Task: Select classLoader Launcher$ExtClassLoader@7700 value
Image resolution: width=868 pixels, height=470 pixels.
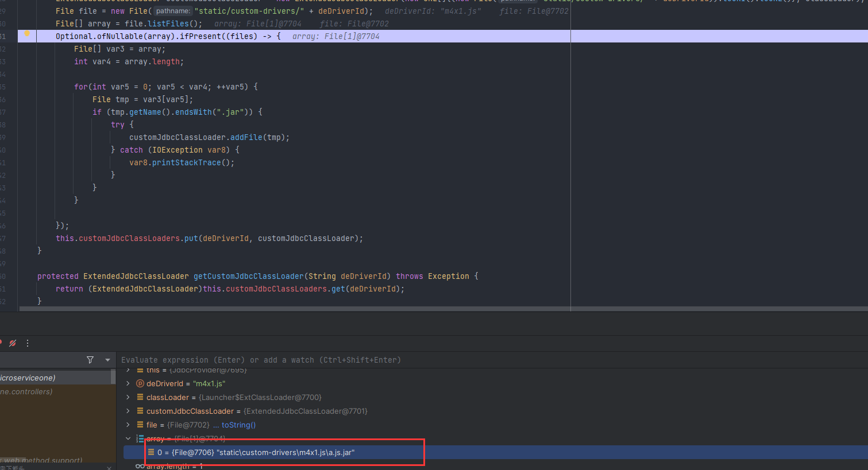Action: tap(260, 397)
